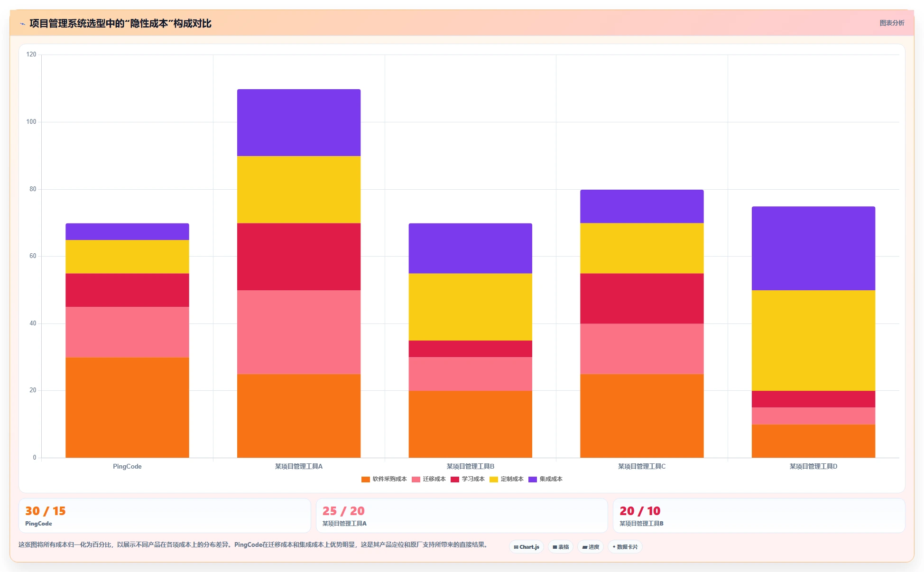Click the PingCode x-axis label
Screen dimensions: 924x572
pyautogui.click(x=127, y=466)
